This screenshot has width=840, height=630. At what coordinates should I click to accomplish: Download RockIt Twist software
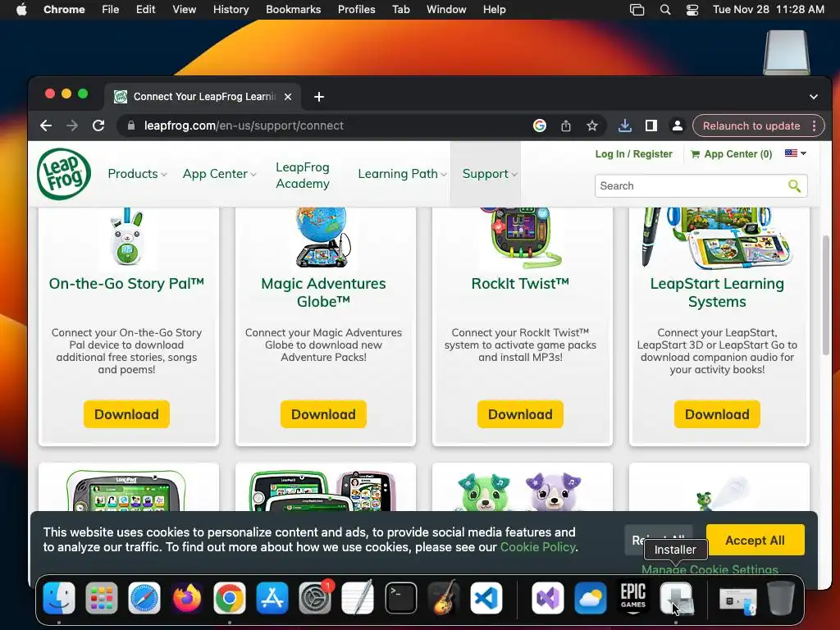tap(520, 414)
